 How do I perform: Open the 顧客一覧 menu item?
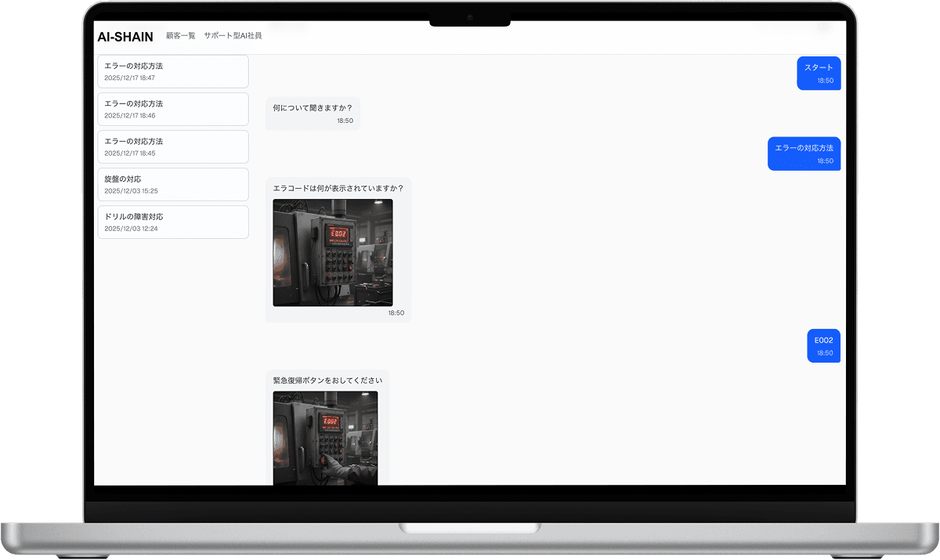(x=181, y=36)
